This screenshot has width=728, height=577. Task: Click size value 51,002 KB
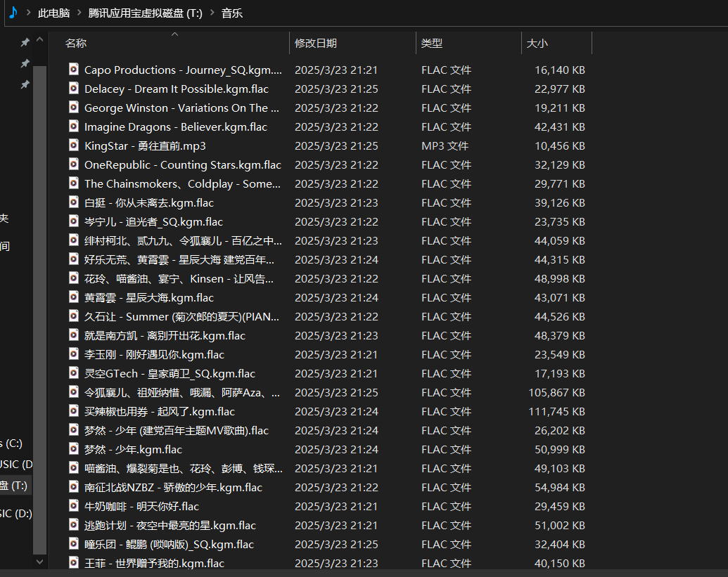point(560,526)
